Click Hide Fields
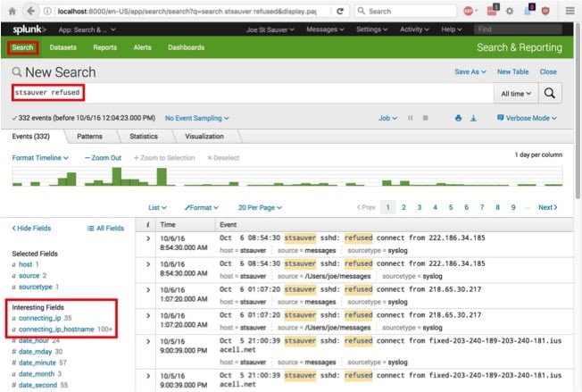 [31, 229]
